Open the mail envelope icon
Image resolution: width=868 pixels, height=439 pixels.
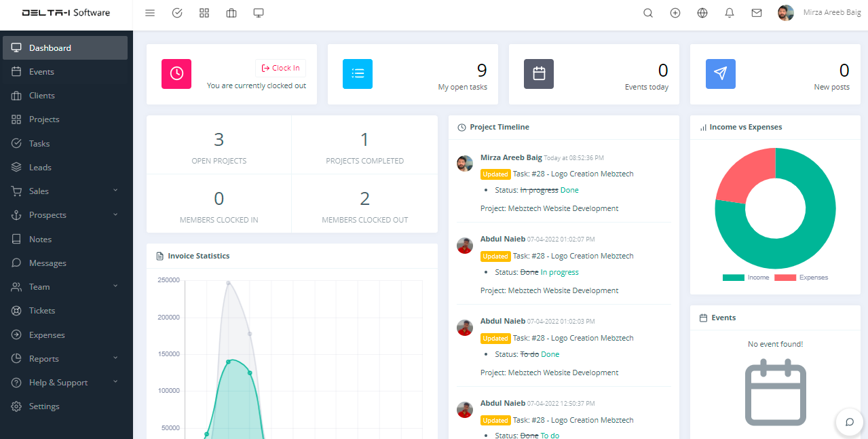pos(757,13)
